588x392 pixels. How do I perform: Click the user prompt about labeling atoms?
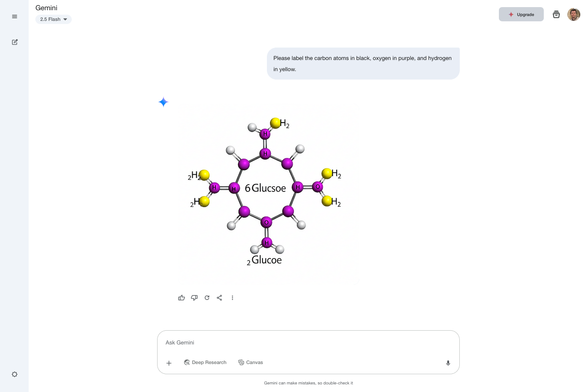point(363,63)
